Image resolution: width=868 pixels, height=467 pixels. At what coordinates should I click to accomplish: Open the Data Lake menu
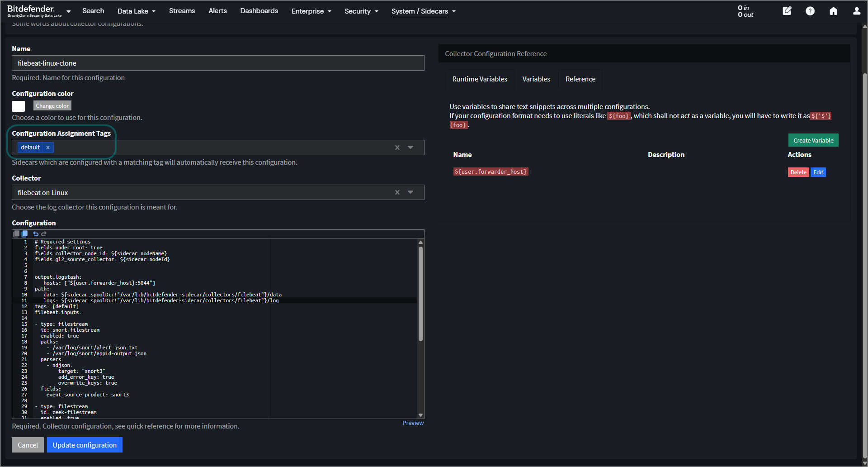pos(137,11)
